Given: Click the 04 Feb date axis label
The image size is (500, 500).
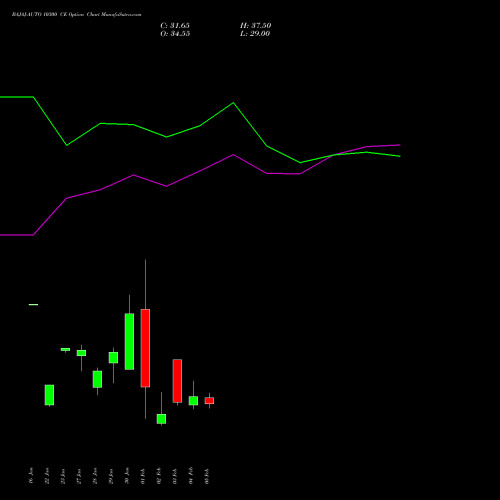Looking at the screenshot, I should tap(191, 476).
